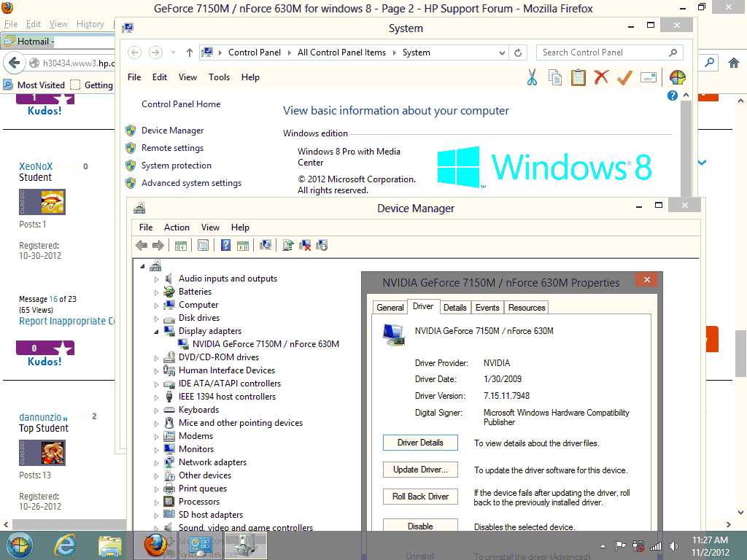This screenshot has width=747, height=560.
Task: Open Internet Explorer from the taskbar
Action: 64,545
